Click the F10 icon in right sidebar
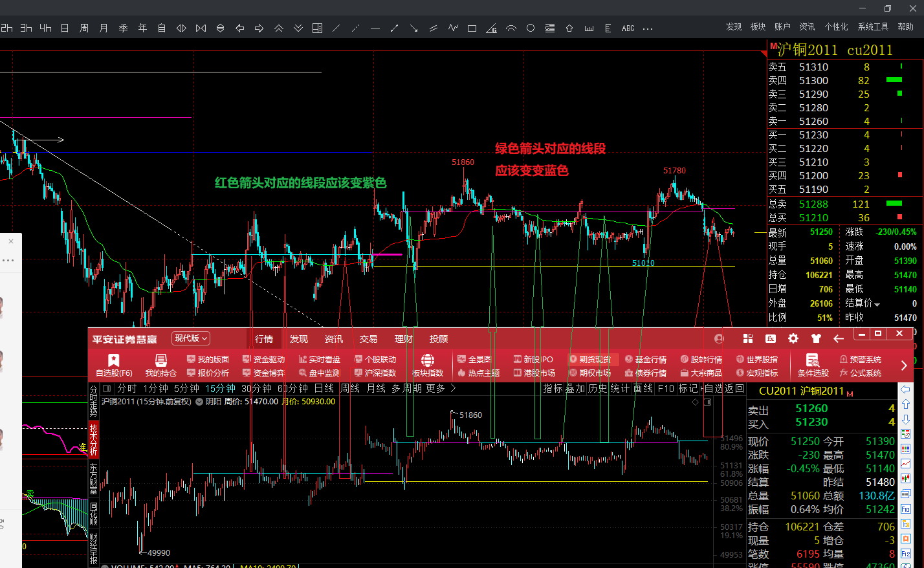Screen dimensions: 924x568 906,509
